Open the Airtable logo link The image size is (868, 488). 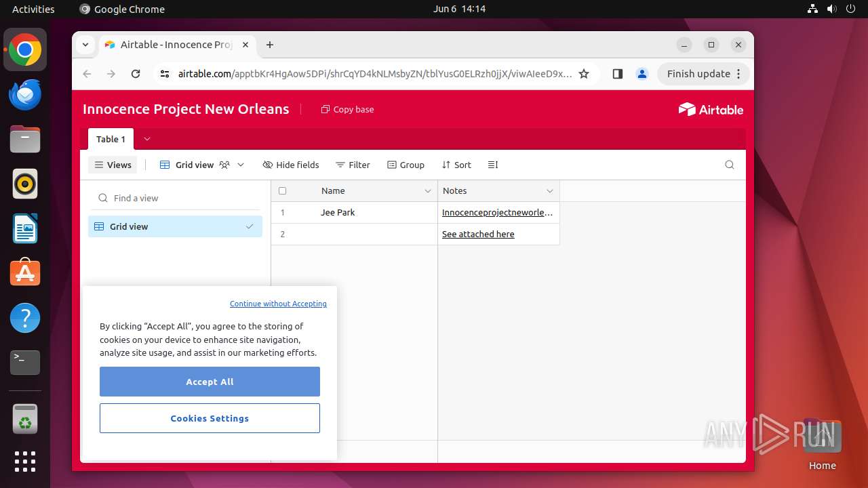(711, 109)
